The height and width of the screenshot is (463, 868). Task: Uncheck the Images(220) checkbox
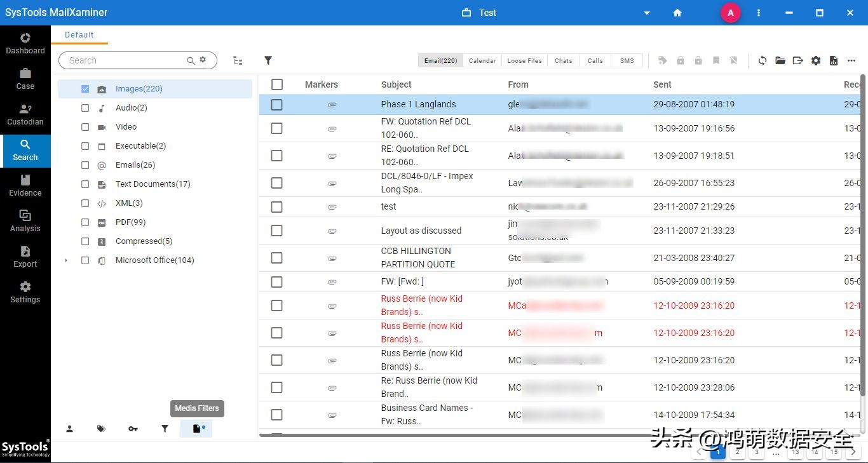(85, 89)
